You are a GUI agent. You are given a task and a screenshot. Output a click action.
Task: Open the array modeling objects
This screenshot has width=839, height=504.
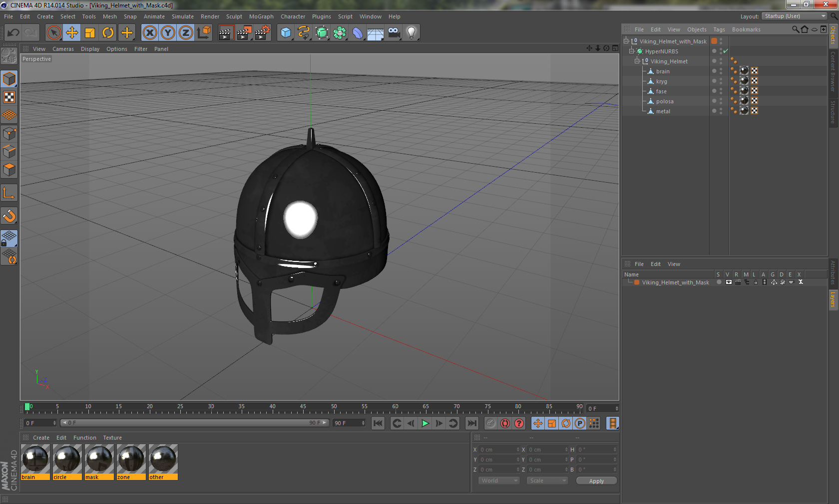point(340,33)
